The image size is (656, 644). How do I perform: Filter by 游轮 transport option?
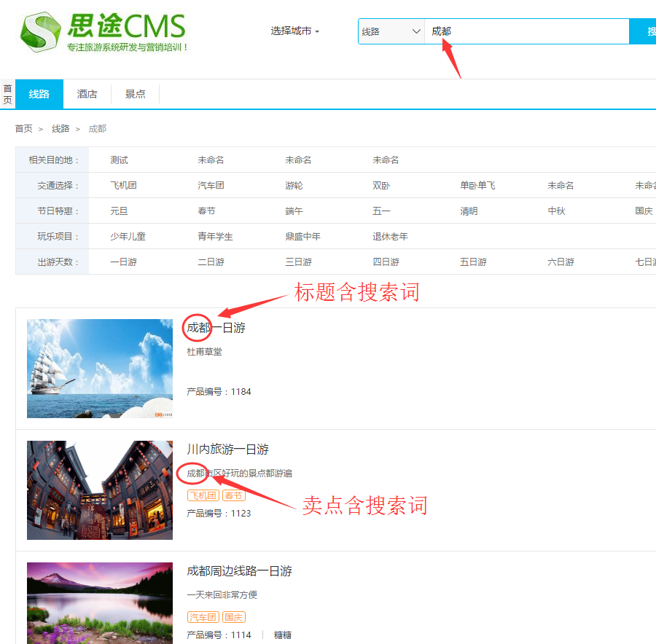[293, 186]
